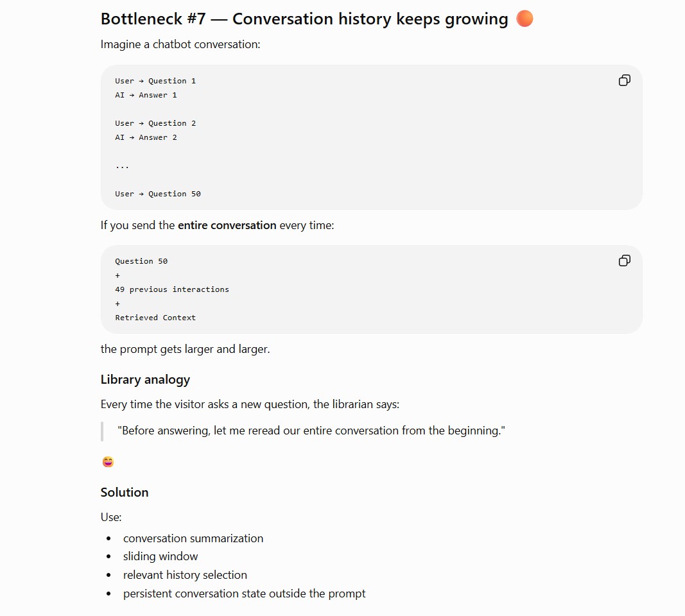Viewport: 685px width, 616px height.
Task: Click the Bottleneck #7 main heading
Action: [x=304, y=19]
